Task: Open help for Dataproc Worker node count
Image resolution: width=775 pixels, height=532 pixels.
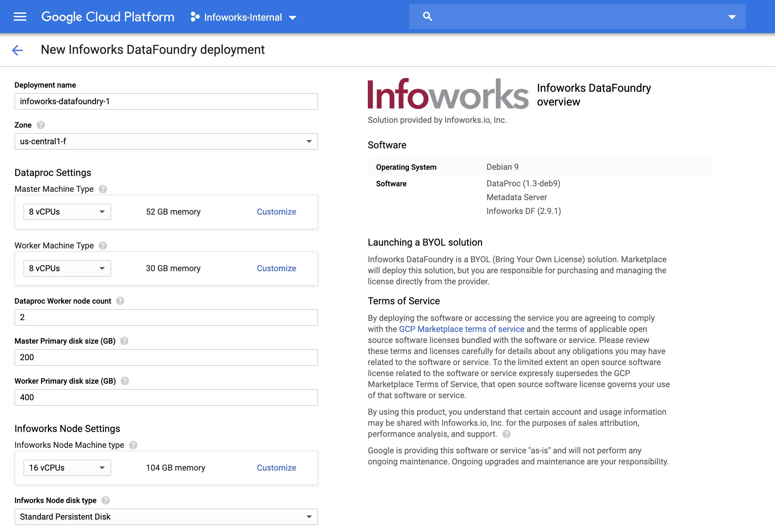Action: 120,301
